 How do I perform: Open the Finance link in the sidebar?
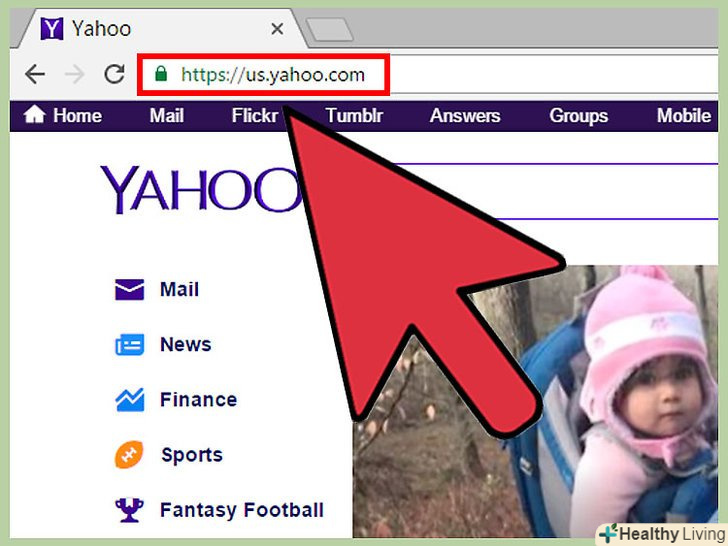pyautogui.click(x=199, y=400)
